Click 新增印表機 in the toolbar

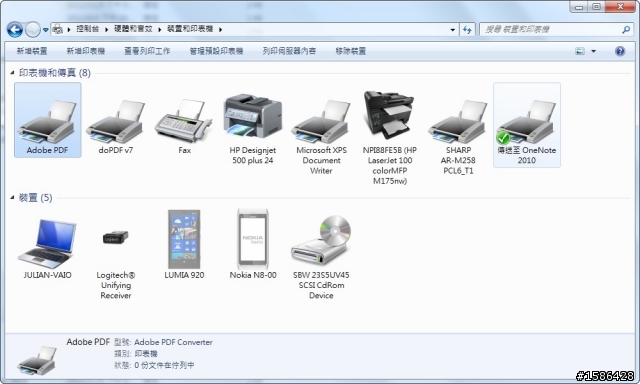point(86,51)
